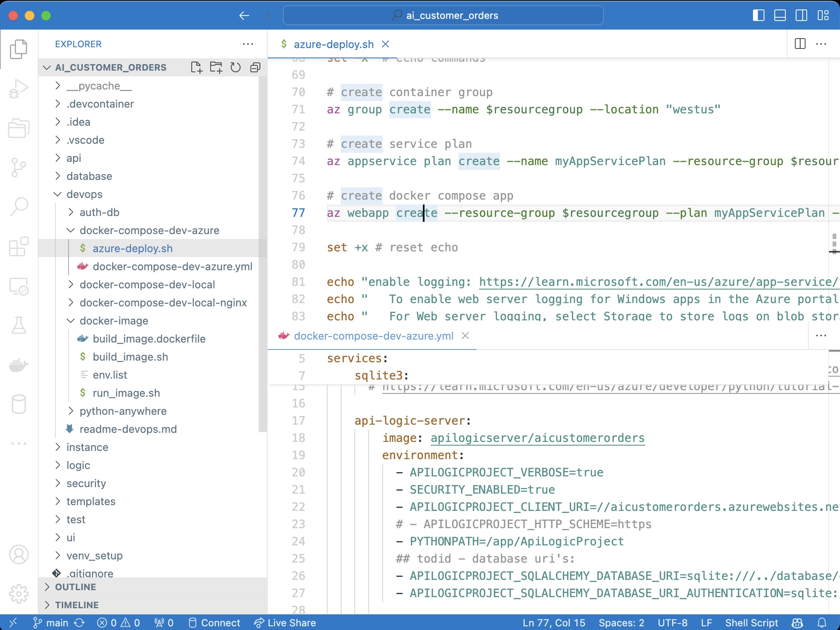Open the Docker view in the activity bar
The image size is (840, 630).
[x=18, y=365]
